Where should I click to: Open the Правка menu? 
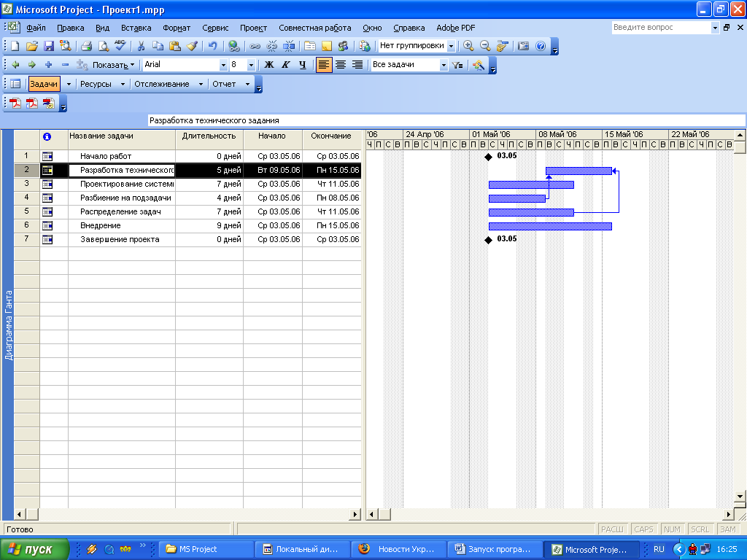[71, 28]
